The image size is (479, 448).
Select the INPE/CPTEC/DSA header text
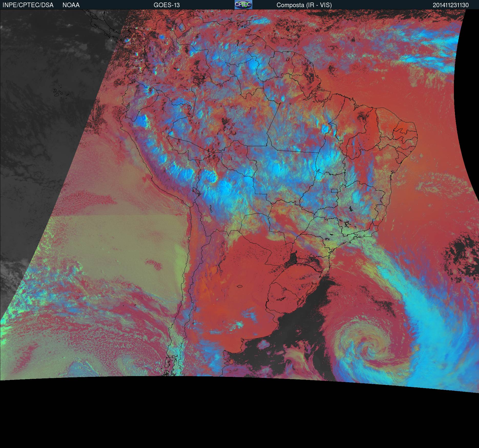28,5
